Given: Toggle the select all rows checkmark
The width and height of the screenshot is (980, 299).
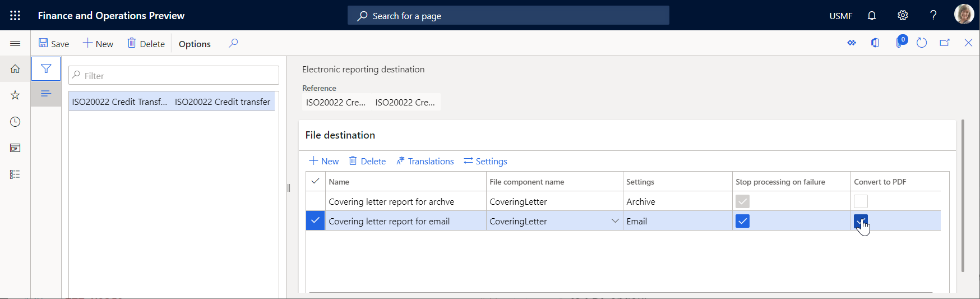Looking at the screenshot, I should (x=315, y=181).
